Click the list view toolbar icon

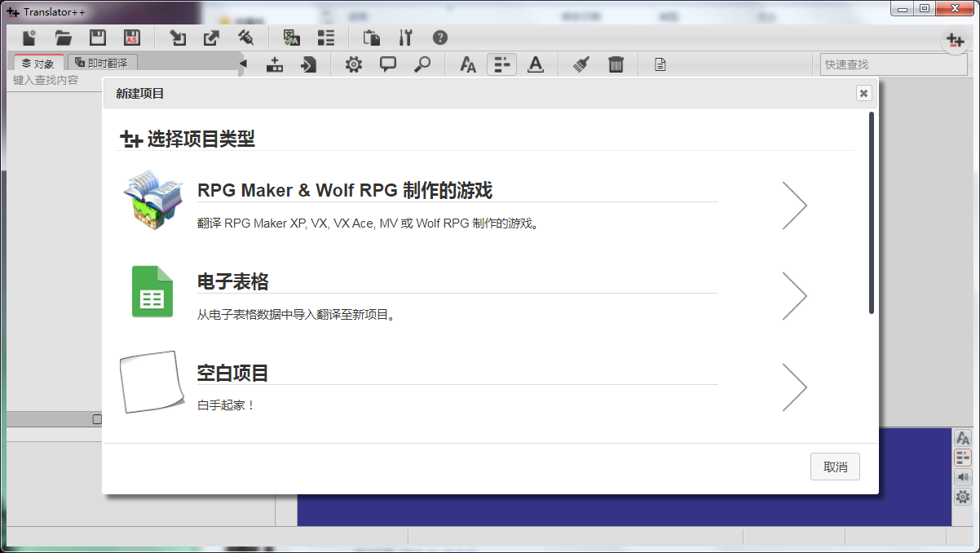point(326,38)
